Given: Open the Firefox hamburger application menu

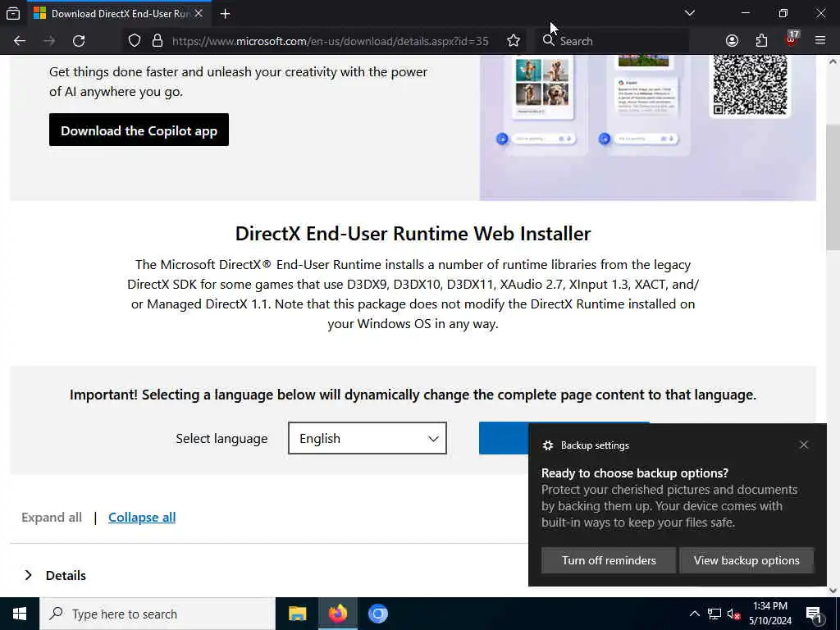Looking at the screenshot, I should pyautogui.click(x=820, y=41).
